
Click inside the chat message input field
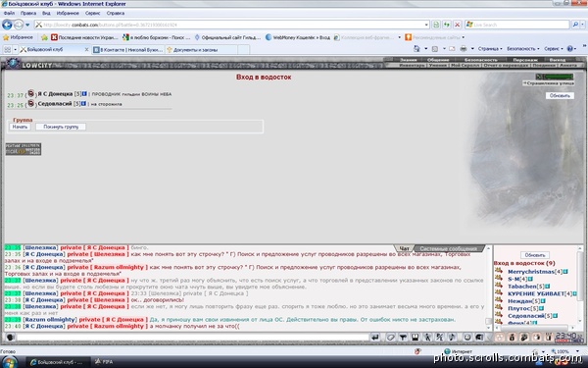tap(193, 338)
